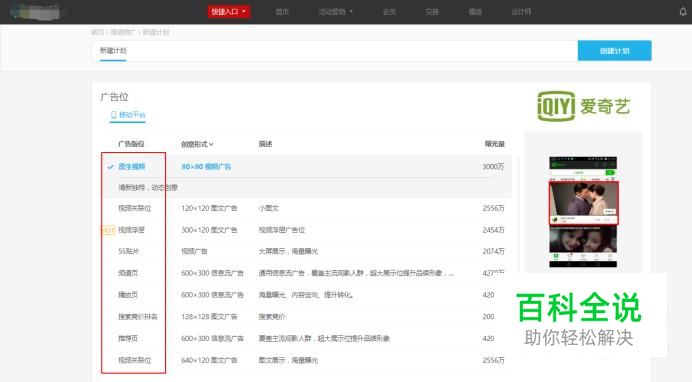
Task: Open the notification bell icon
Action: (683, 12)
